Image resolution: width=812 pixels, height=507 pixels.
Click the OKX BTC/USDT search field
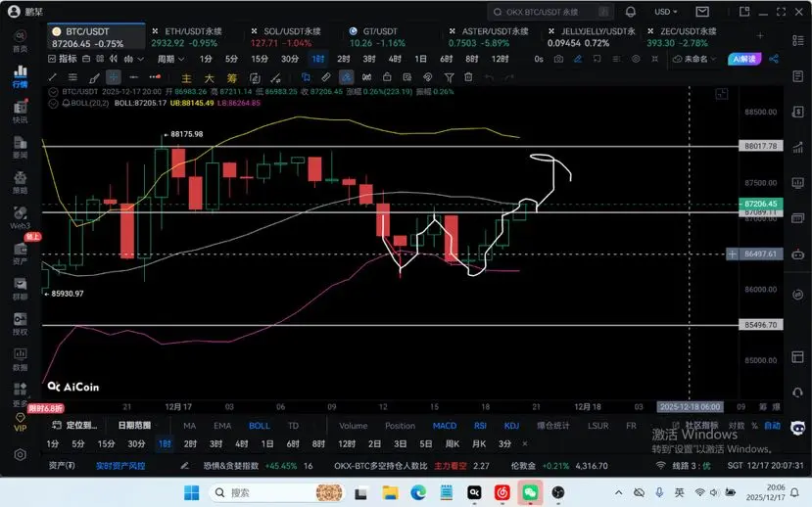pyautogui.click(x=549, y=12)
